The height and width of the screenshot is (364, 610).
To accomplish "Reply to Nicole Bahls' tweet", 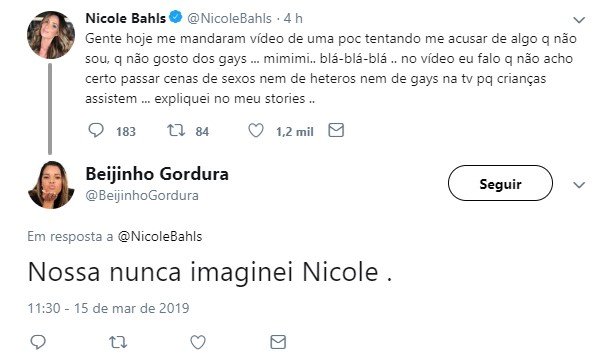I will tap(96, 130).
